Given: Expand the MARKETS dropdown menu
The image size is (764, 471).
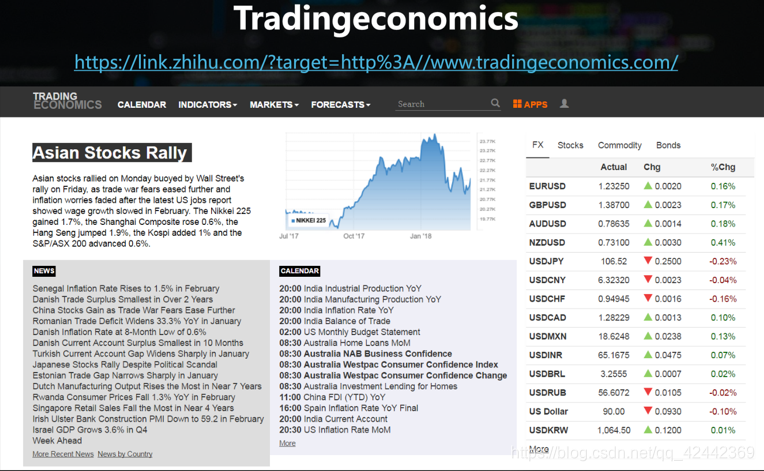Looking at the screenshot, I should (274, 105).
